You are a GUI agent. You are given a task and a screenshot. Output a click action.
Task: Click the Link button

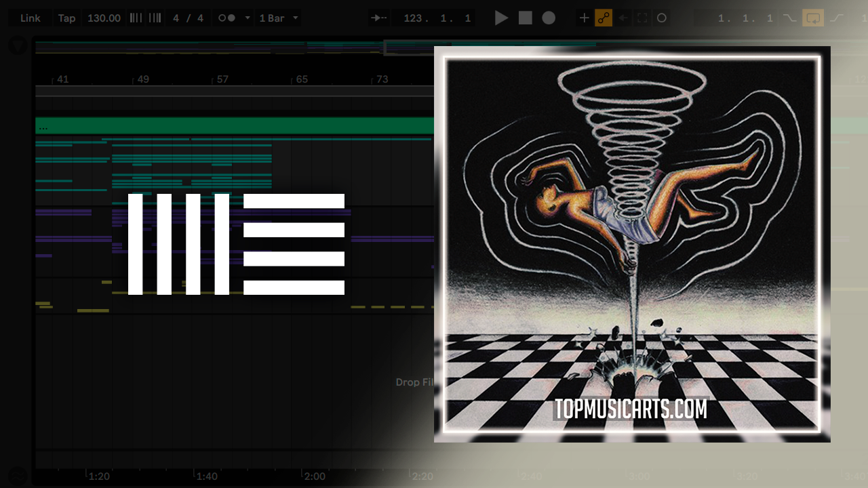(x=30, y=18)
